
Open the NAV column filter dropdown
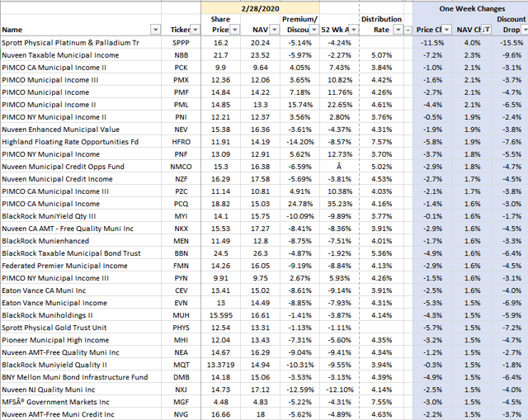267,29
